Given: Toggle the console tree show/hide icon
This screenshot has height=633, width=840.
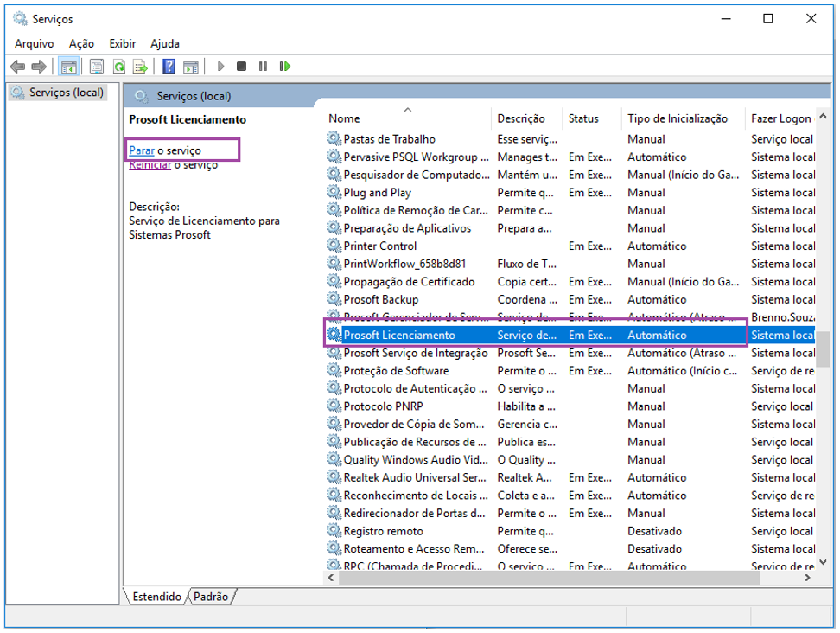Looking at the screenshot, I should [x=68, y=67].
